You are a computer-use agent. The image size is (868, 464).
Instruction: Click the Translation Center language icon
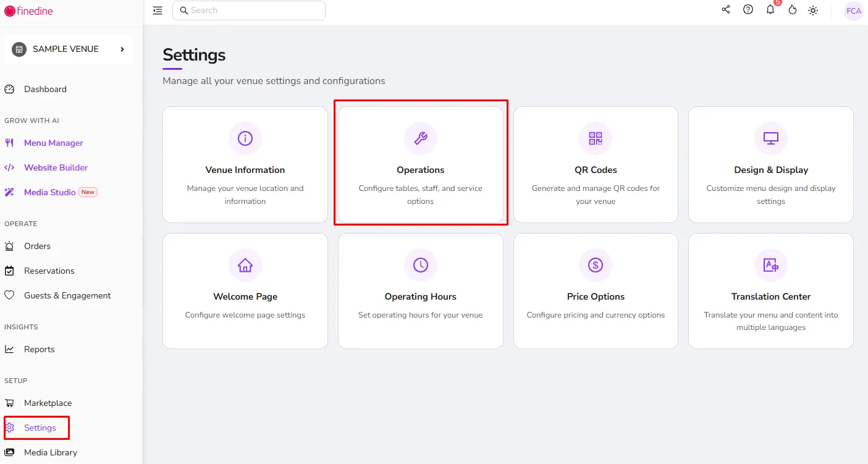pyautogui.click(x=771, y=265)
